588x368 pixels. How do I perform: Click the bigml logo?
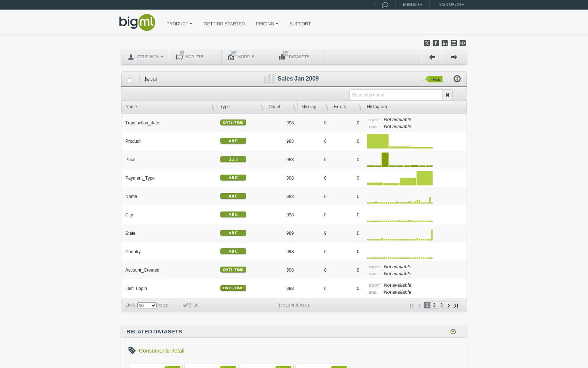coord(137,22)
